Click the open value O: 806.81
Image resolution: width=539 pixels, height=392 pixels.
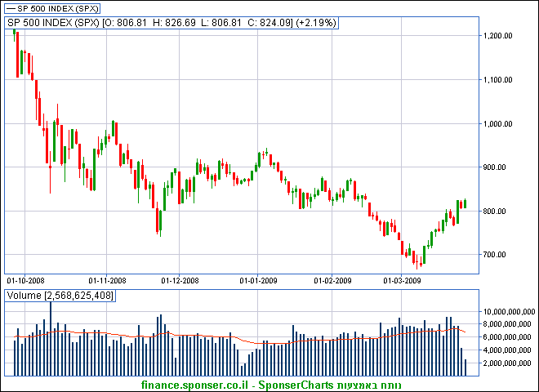[127, 23]
